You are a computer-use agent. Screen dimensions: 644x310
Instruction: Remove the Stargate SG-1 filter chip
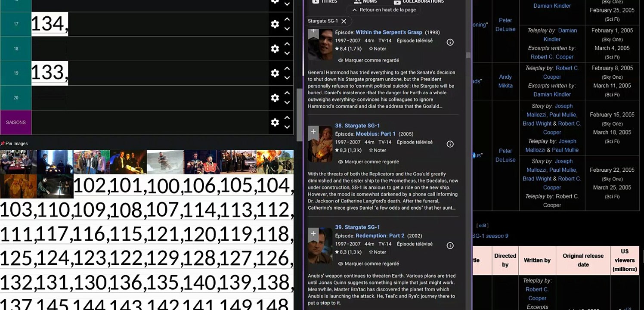[344, 21]
